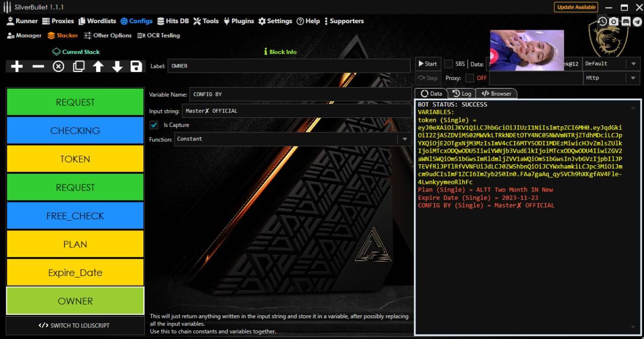Add a new block with plus icon

coord(17,66)
